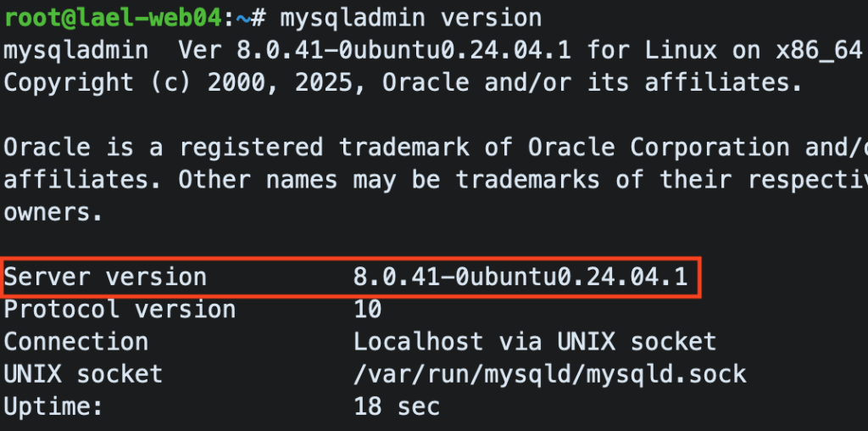Screen dimensions: 868x431
Task: Click the 'Ver 8.0.41-0ubuntu0.24.04.1' text in the mysqladmin line
Action: 374,51
